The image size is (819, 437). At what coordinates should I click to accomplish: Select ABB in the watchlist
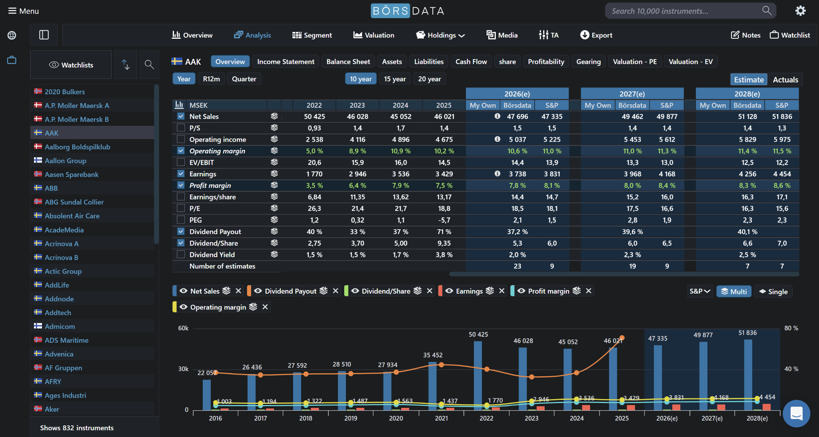click(x=51, y=188)
